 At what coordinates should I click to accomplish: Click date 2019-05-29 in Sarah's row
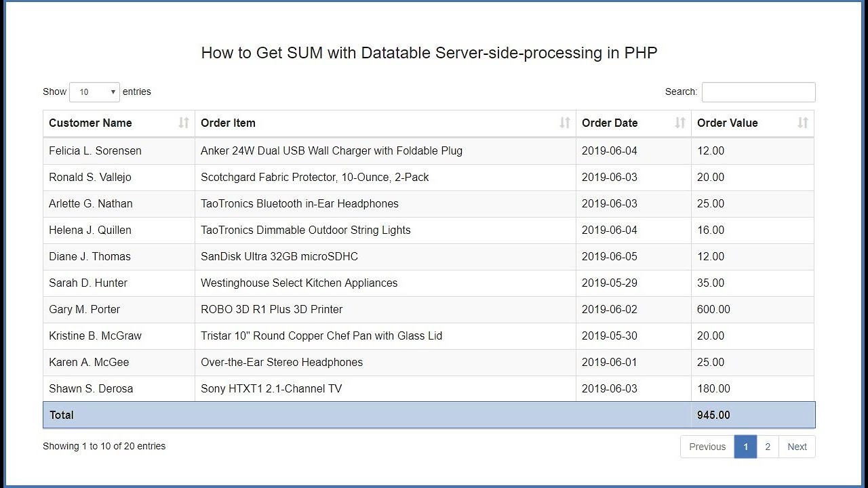pyautogui.click(x=610, y=283)
